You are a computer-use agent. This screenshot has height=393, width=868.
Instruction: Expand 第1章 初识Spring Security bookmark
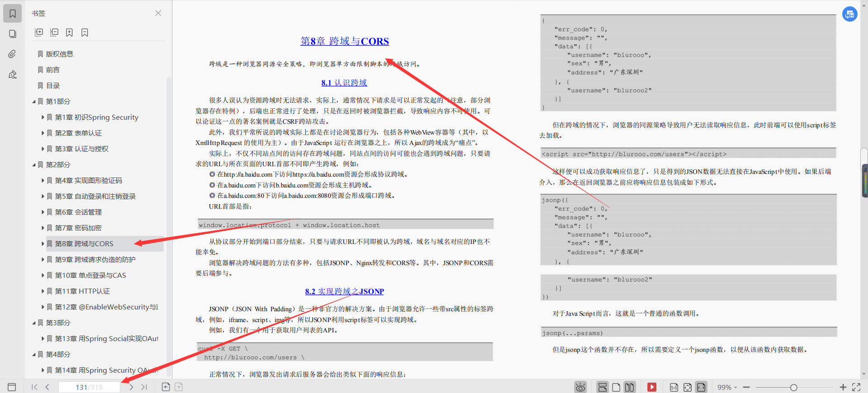[43, 117]
